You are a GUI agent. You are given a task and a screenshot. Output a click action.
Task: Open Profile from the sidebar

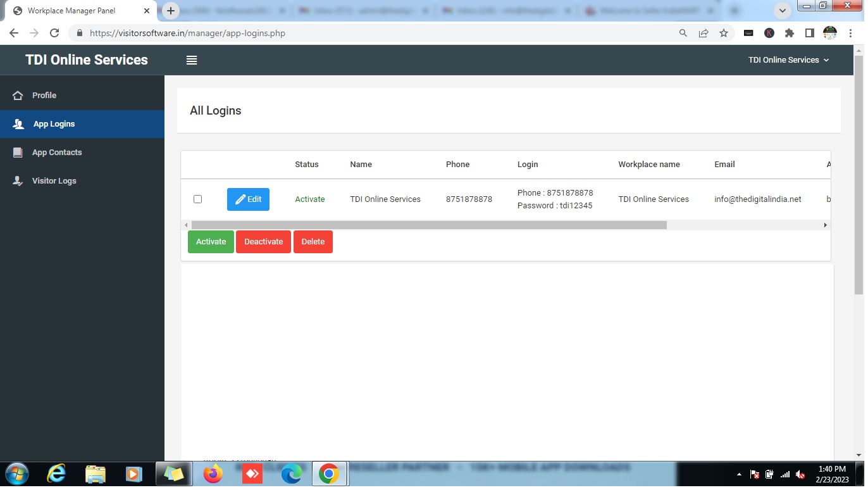point(44,96)
